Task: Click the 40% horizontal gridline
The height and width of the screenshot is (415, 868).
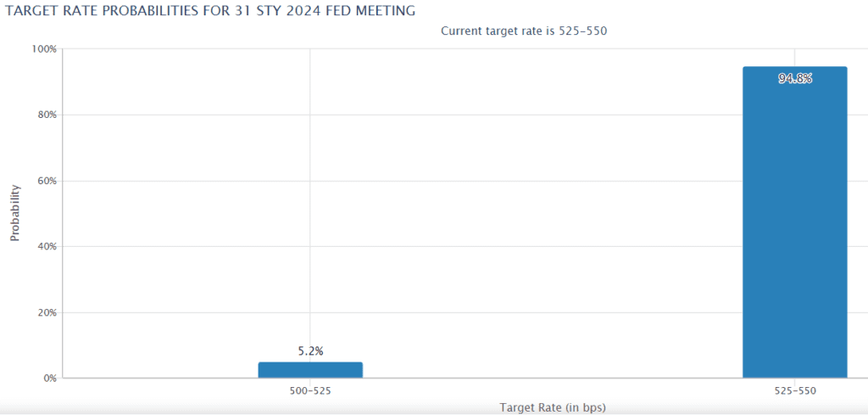Action: point(509,247)
